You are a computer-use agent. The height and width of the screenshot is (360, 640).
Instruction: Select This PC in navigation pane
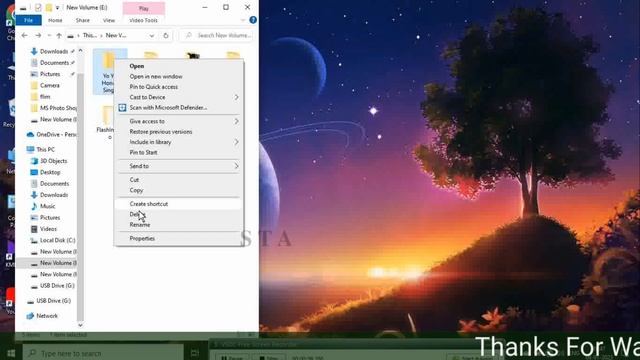click(45, 149)
